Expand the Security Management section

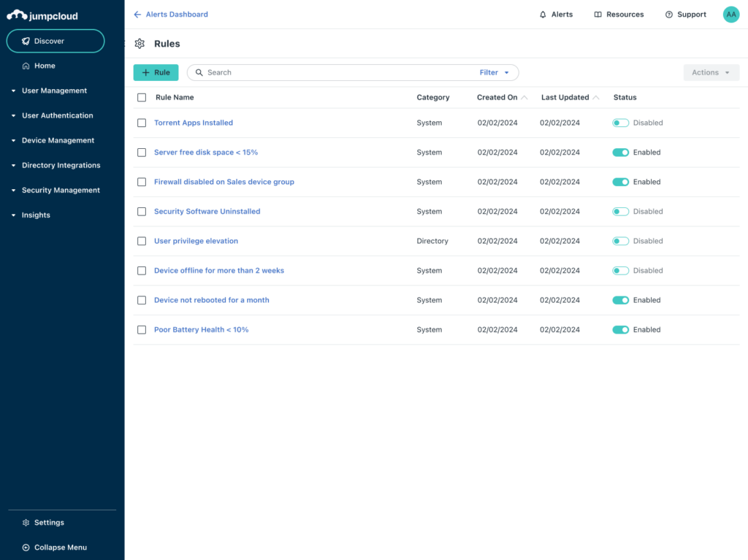(61, 190)
